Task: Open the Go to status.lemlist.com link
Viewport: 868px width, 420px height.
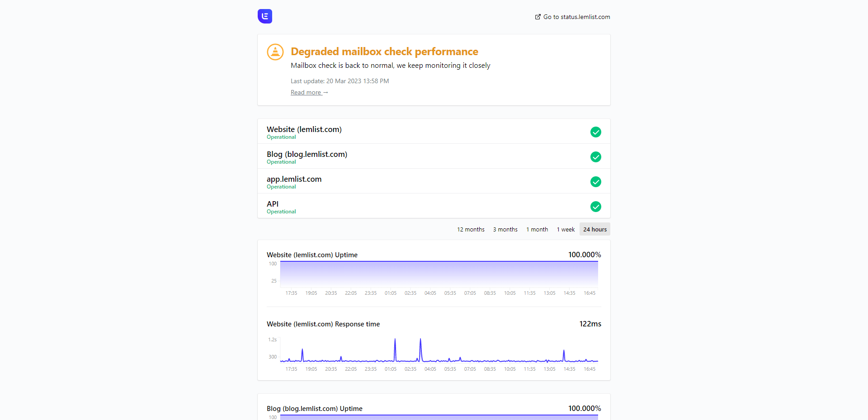Action: [572, 17]
